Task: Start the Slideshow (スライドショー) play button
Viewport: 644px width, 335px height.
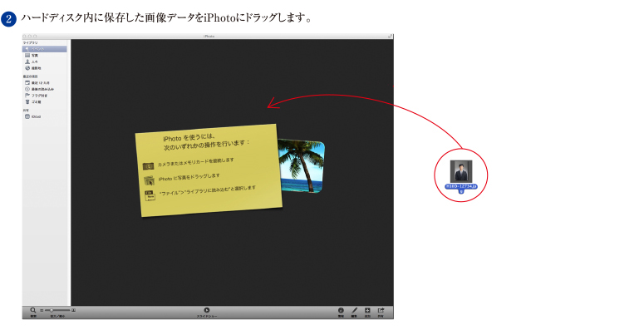Action: (207, 310)
